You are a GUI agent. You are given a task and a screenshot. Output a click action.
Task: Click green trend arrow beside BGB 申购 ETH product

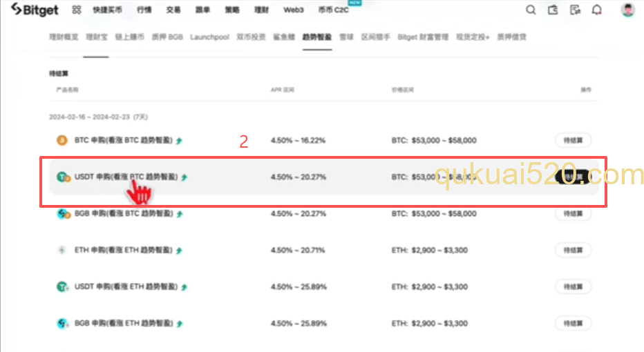[x=180, y=324]
